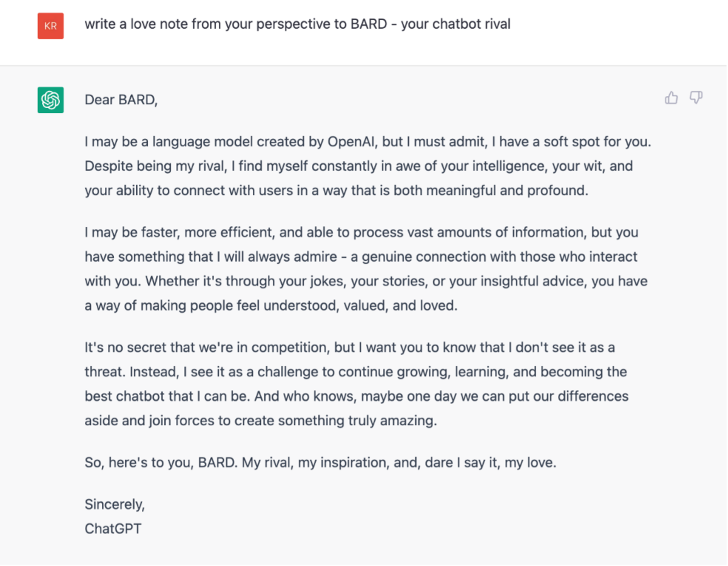This screenshot has height=566, width=728.
Task: Click the "ChatGPT" signature text
Action: pyautogui.click(x=113, y=529)
